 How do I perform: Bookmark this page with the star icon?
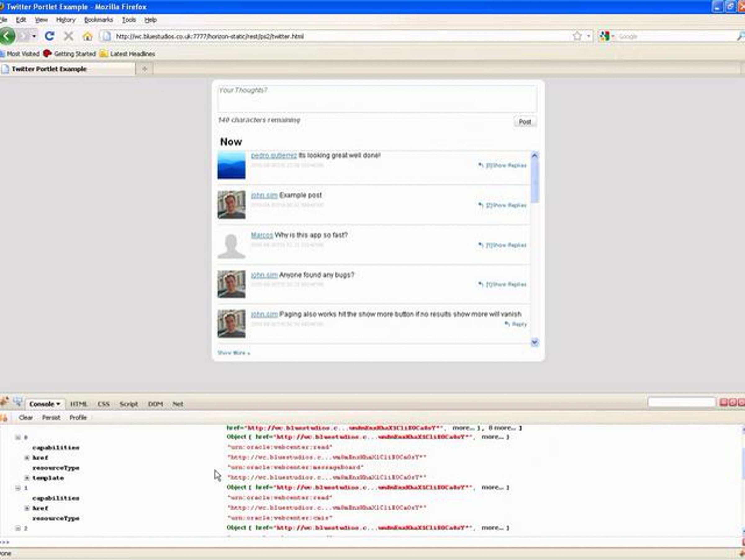[577, 36]
